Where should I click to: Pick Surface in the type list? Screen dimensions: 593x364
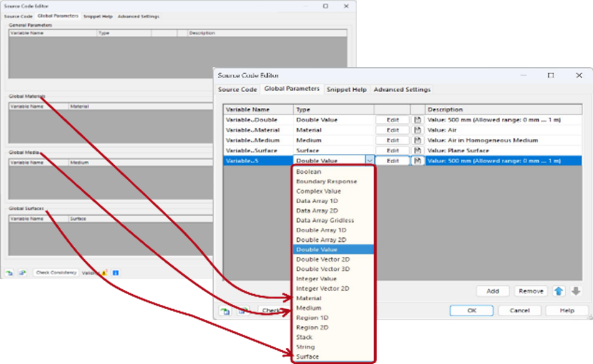tap(333, 357)
